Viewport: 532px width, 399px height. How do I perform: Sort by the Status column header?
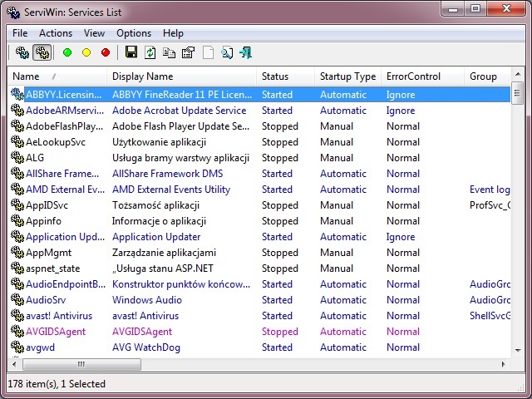tap(285, 76)
